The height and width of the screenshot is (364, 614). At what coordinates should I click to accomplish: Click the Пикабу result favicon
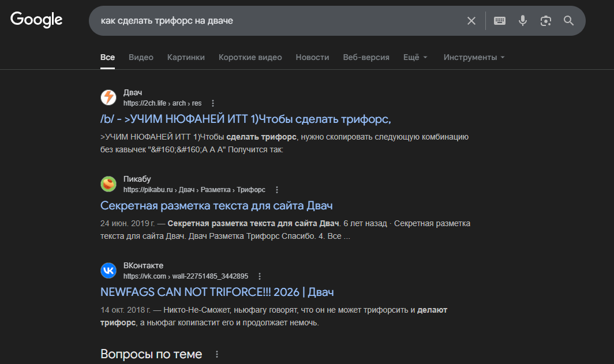[x=108, y=184]
